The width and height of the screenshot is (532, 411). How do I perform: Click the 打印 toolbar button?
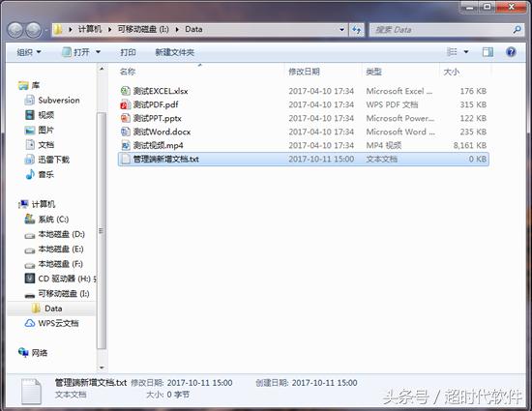(129, 52)
